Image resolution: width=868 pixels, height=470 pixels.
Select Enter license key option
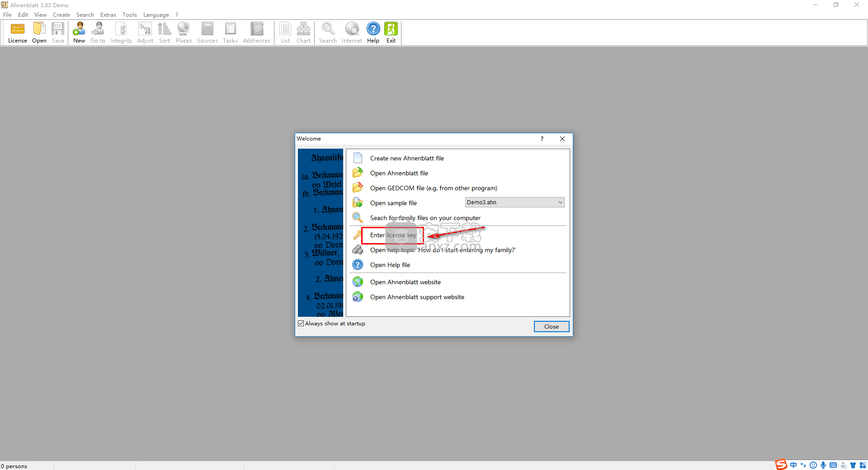pyautogui.click(x=393, y=235)
